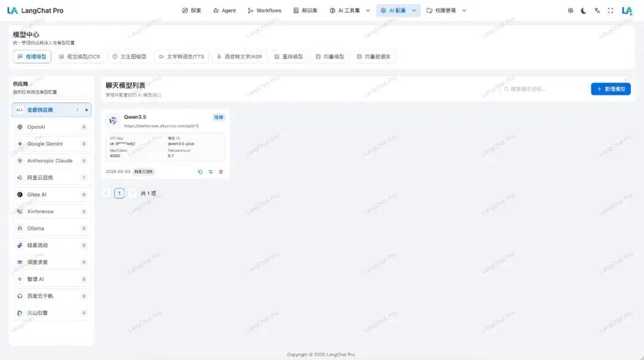Image resolution: width=644 pixels, height=360 pixels.
Task: Expand the 权限管理 dropdown menu
Action: (446, 11)
